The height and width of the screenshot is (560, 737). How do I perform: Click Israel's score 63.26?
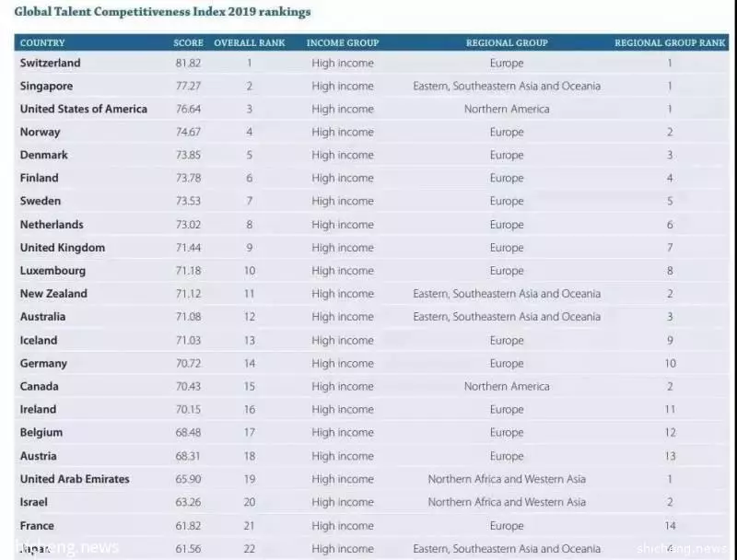[188, 502]
